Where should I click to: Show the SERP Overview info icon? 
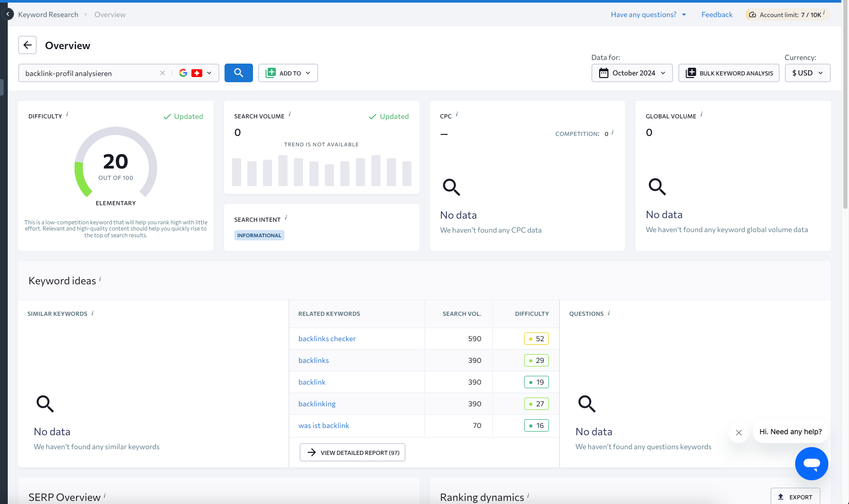tap(105, 496)
